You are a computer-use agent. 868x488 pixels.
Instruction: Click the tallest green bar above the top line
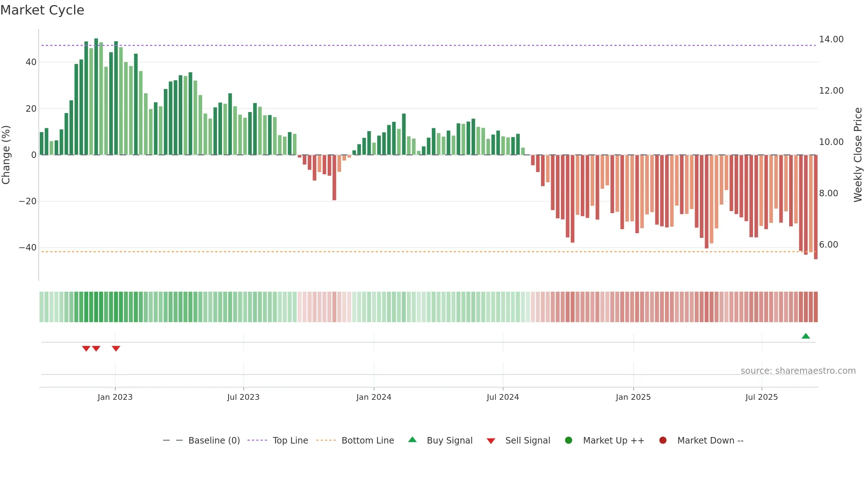96,97
